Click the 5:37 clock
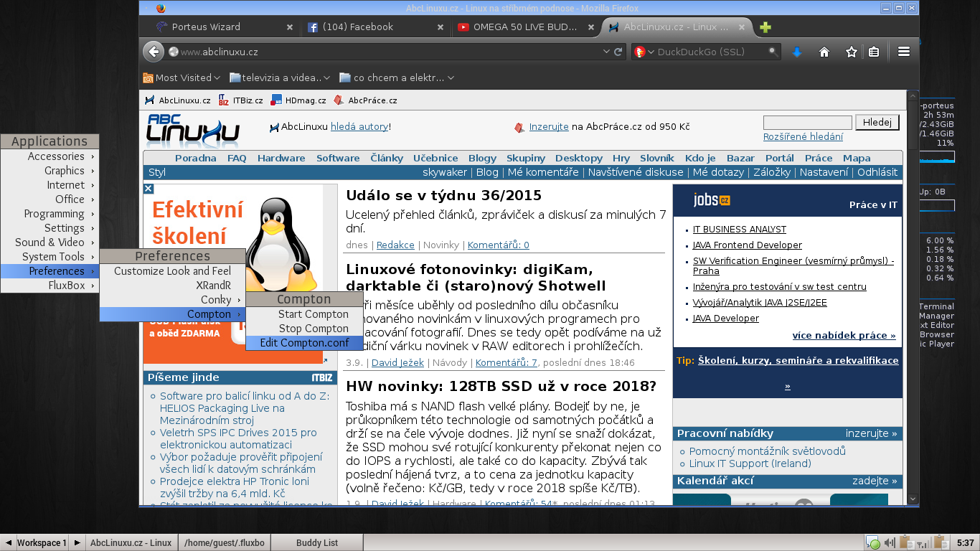Viewport: 980px width, 551px height. (x=965, y=542)
